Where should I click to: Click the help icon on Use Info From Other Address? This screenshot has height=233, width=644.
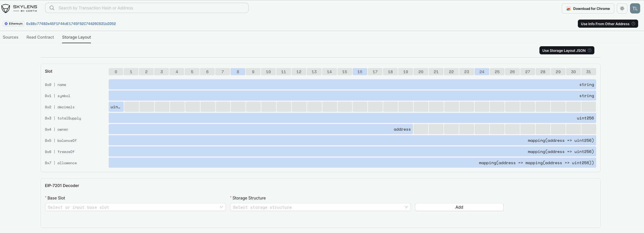point(633,24)
